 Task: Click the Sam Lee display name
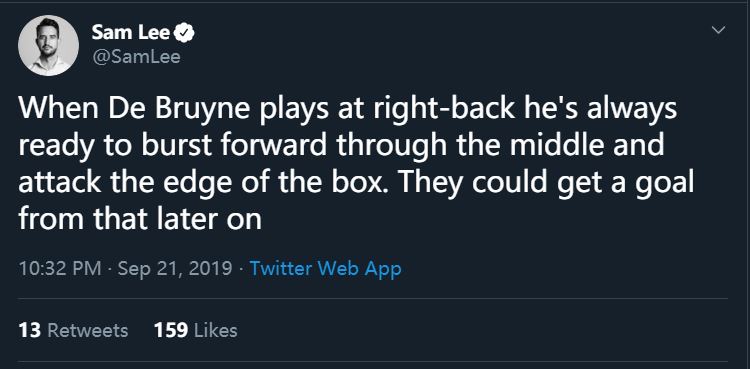click(130, 33)
